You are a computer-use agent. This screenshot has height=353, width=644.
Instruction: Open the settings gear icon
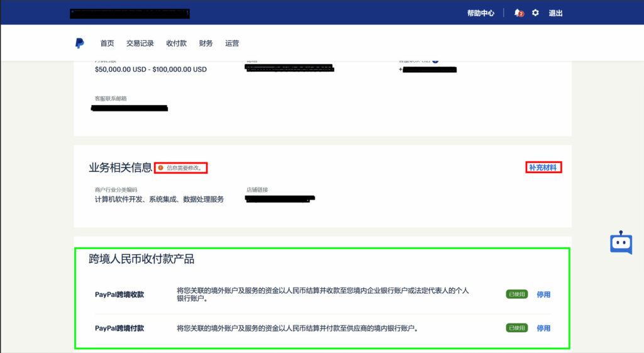tap(535, 13)
